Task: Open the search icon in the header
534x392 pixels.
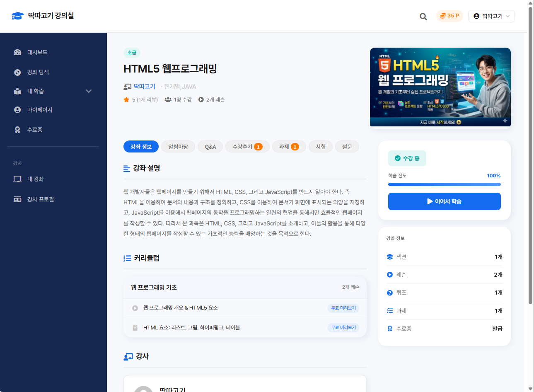Action: (423, 17)
